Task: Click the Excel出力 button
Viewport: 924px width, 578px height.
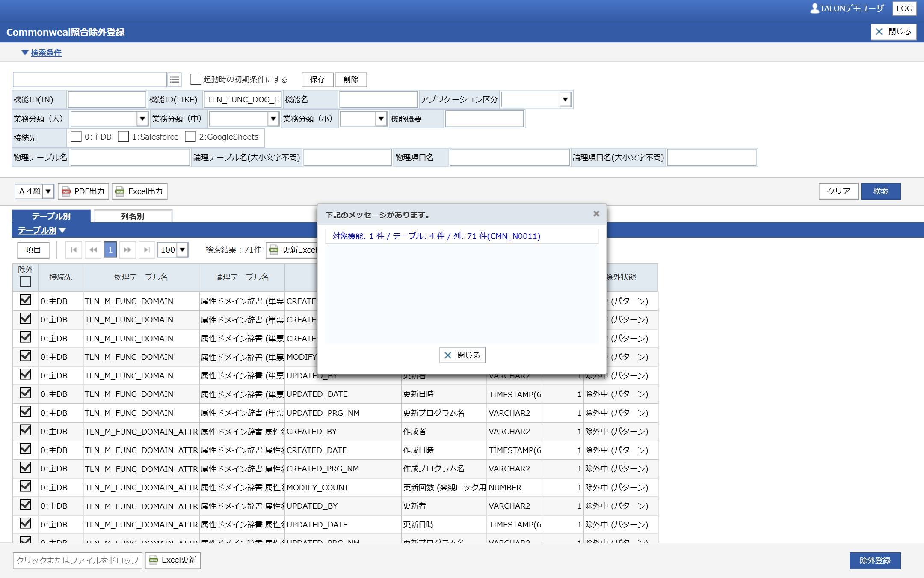Action: click(139, 191)
